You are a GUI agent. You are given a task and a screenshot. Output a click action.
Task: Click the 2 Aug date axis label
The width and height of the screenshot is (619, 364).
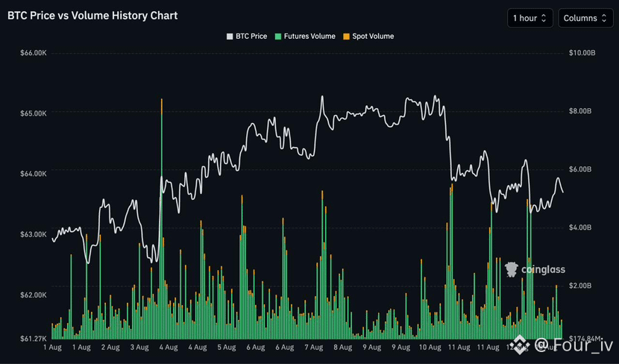pos(110,348)
